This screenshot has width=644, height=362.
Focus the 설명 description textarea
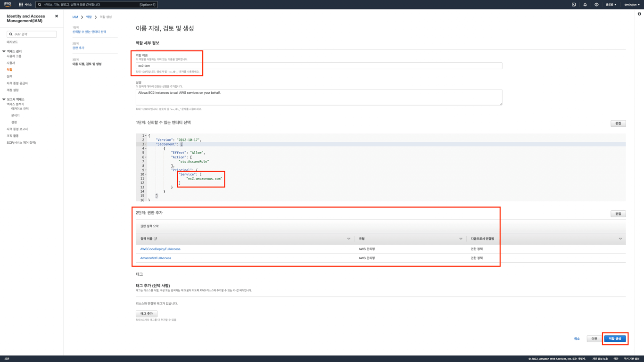coord(319,98)
